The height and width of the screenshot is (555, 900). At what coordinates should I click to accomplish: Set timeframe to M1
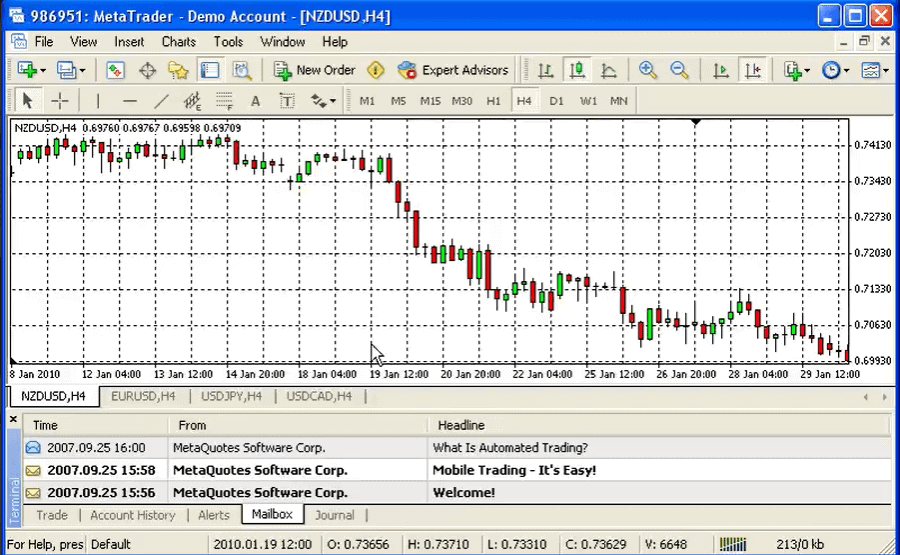(x=367, y=101)
